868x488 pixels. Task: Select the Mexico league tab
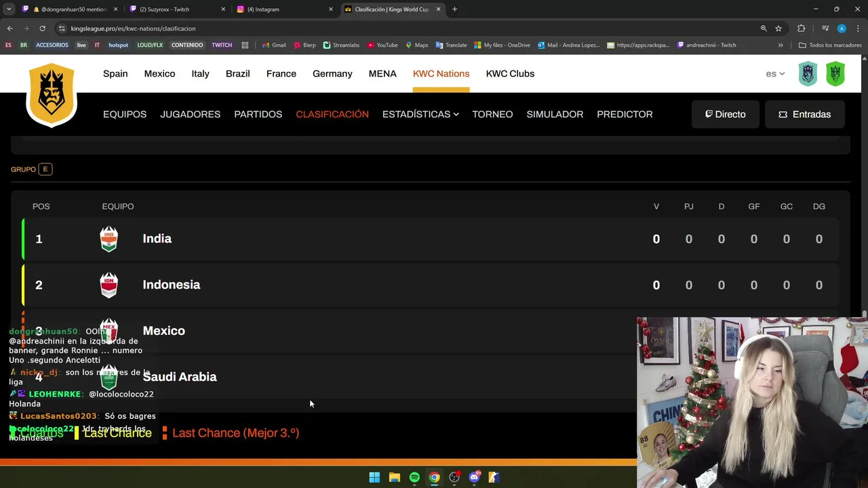(x=159, y=73)
